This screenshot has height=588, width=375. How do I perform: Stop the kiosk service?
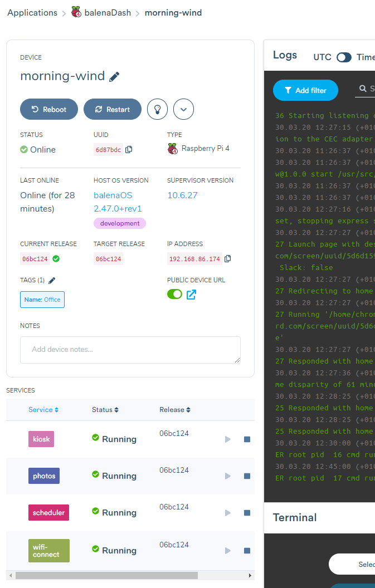point(247,439)
